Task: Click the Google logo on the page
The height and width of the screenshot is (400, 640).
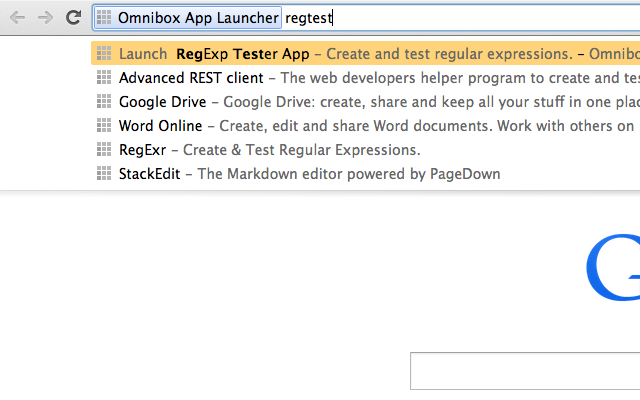Action: click(x=613, y=267)
